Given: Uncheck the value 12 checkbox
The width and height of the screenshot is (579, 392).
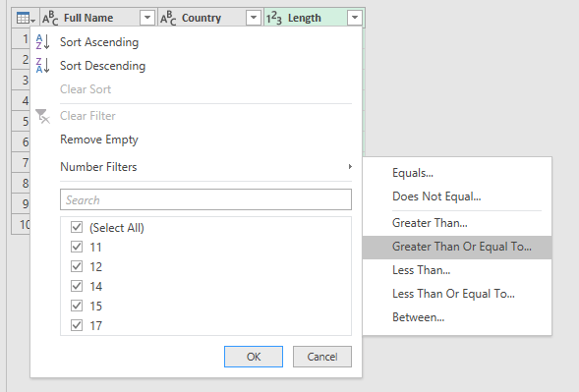Looking at the screenshot, I should 77,266.
